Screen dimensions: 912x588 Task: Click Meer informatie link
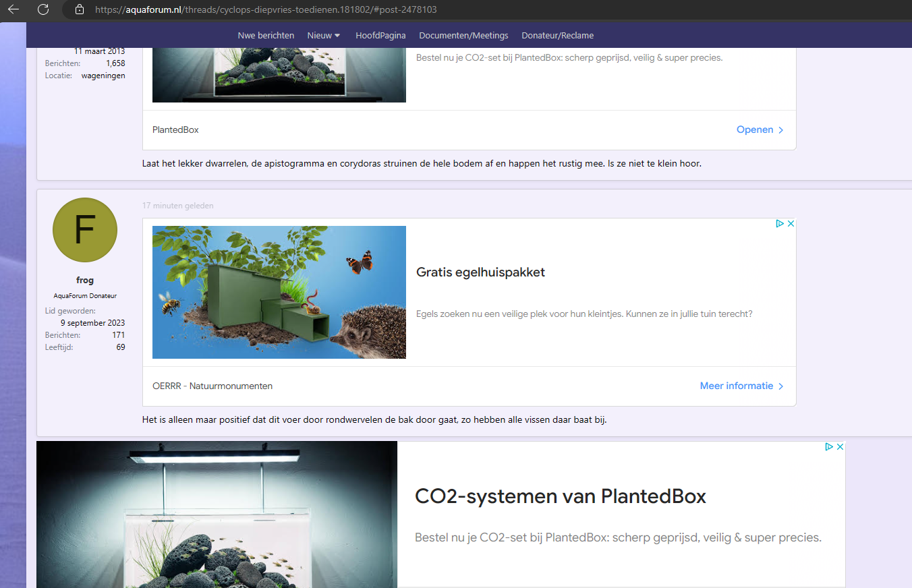[x=736, y=386]
